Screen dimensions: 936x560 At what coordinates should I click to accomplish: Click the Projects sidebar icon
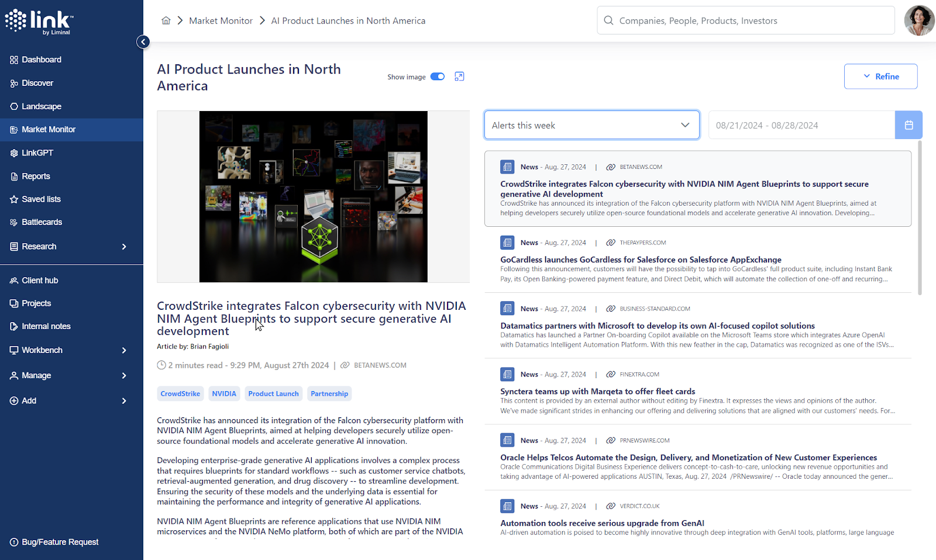pos(14,303)
